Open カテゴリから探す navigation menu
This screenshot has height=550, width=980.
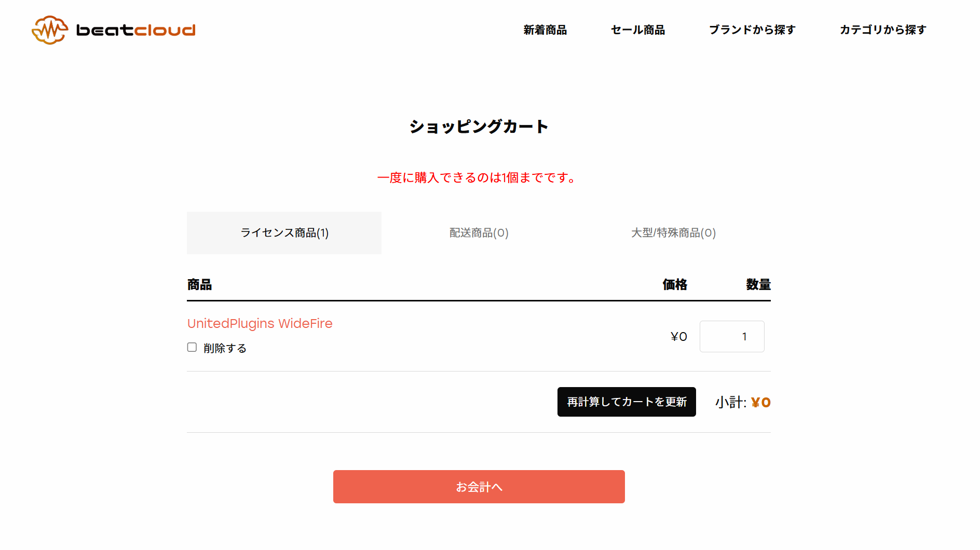point(883,30)
